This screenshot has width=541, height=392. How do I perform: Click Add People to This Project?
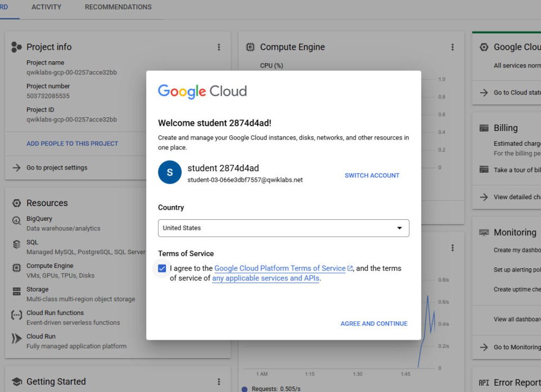click(x=72, y=144)
